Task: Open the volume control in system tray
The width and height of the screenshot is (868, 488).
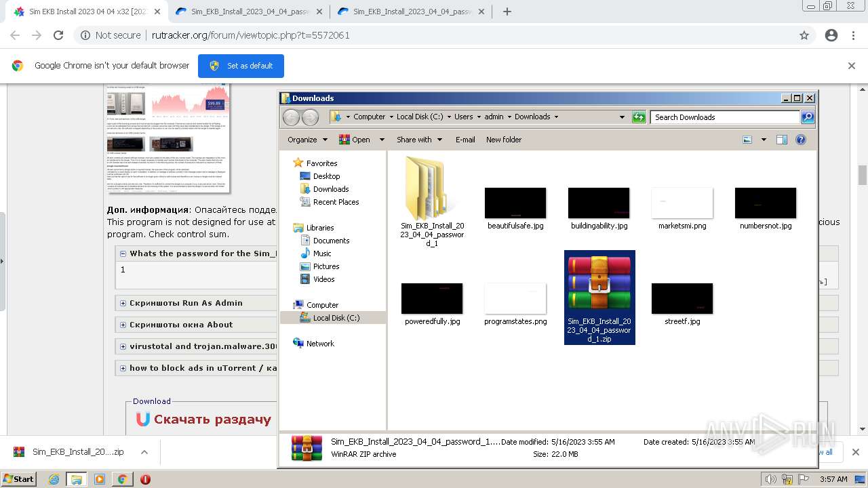Action: [x=770, y=479]
